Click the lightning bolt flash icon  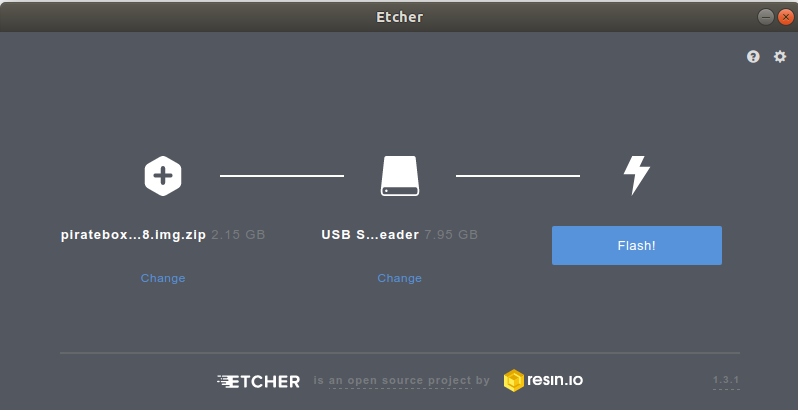click(x=637, y=175)
